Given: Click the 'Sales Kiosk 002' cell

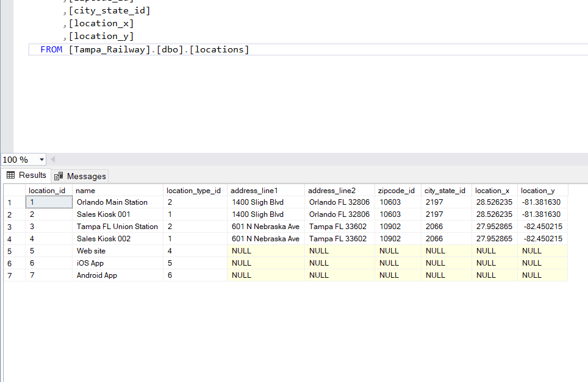Looking at the screenshot, I should [x=117, y=239].
